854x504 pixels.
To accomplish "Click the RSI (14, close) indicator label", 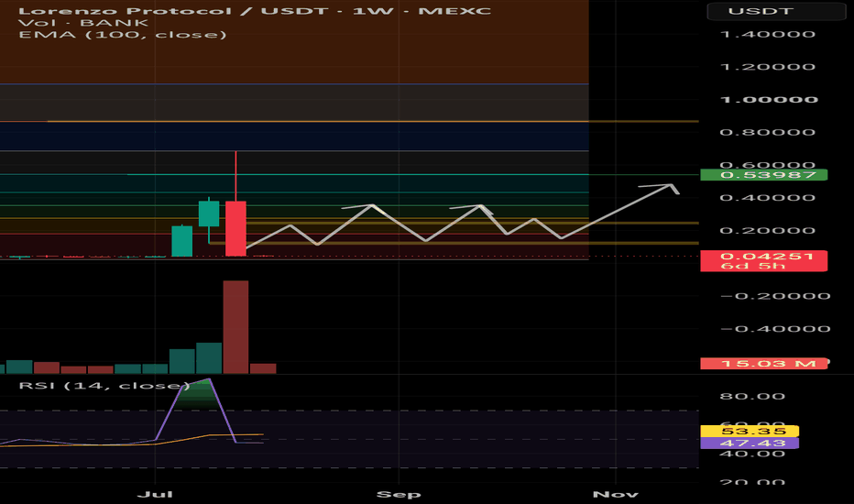I will [x=104, y=386].
